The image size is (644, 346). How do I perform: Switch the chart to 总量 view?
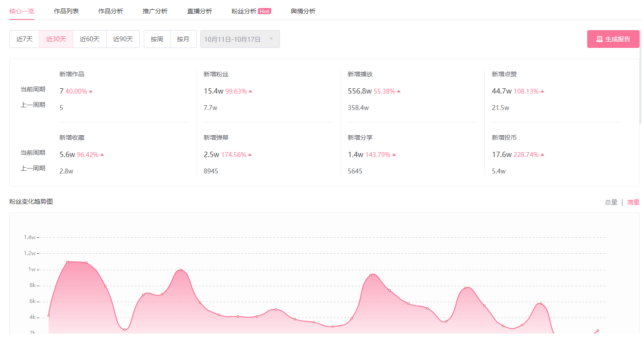[x=611, y=202]
